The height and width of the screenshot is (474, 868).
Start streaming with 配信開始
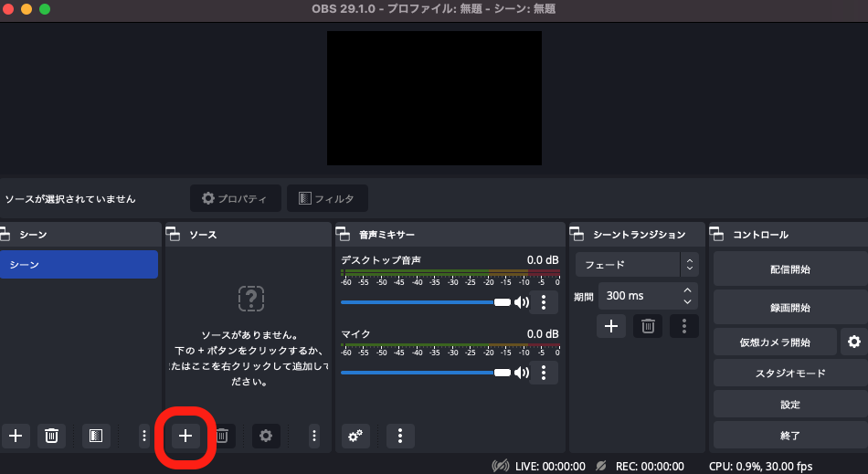790,269
